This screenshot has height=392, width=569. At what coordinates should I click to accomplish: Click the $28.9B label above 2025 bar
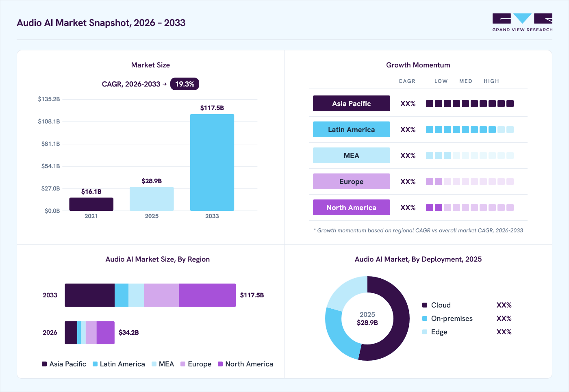point(152,181)
